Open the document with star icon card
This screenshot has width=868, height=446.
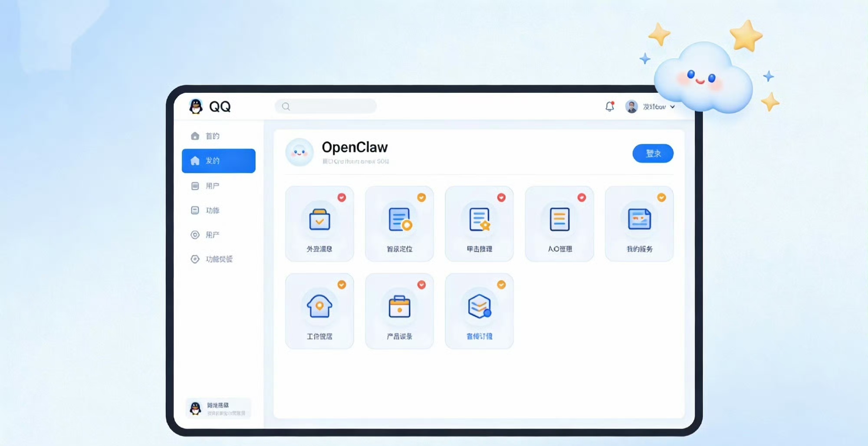pos(479,219)
